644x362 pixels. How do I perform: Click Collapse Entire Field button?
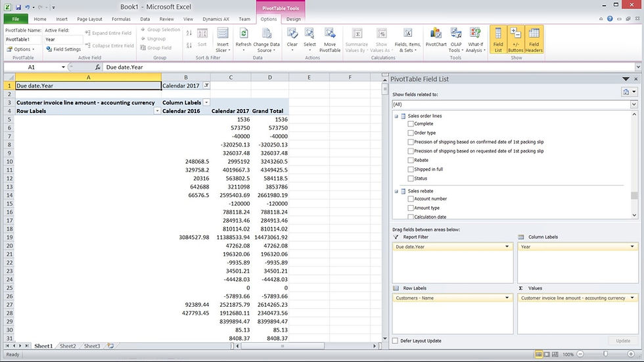point(110,45)
